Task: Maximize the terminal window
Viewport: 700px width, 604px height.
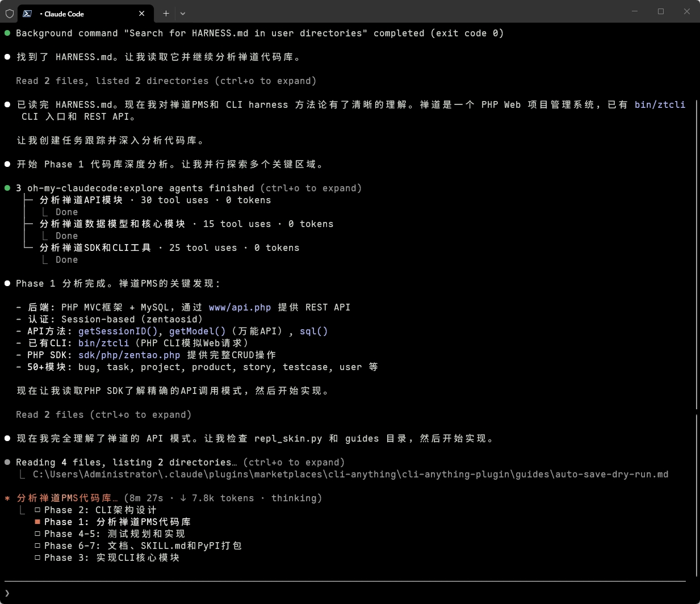Action: [661, 11]
